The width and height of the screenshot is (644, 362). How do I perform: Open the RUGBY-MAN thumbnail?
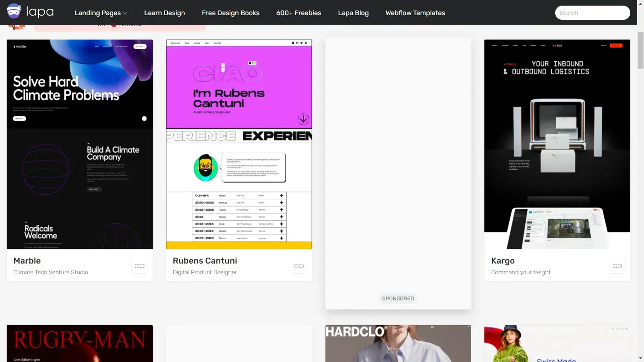[x=80, y=344]
